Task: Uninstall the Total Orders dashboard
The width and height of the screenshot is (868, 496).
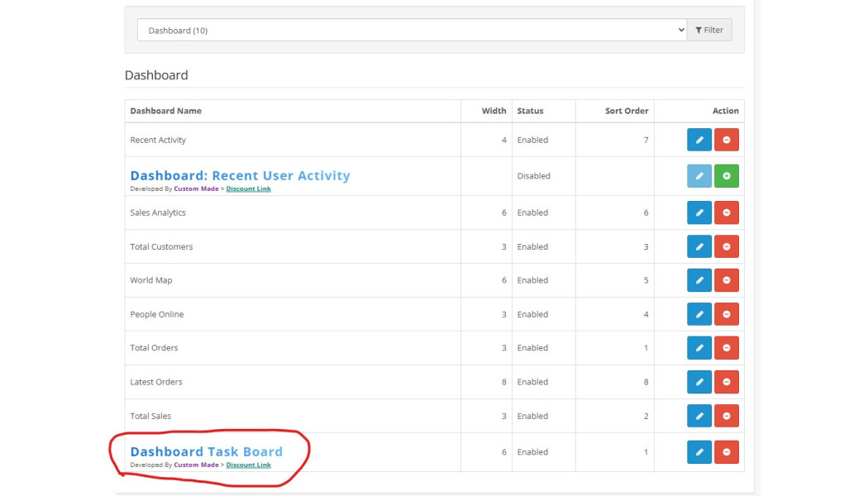Action: [727, 348]
